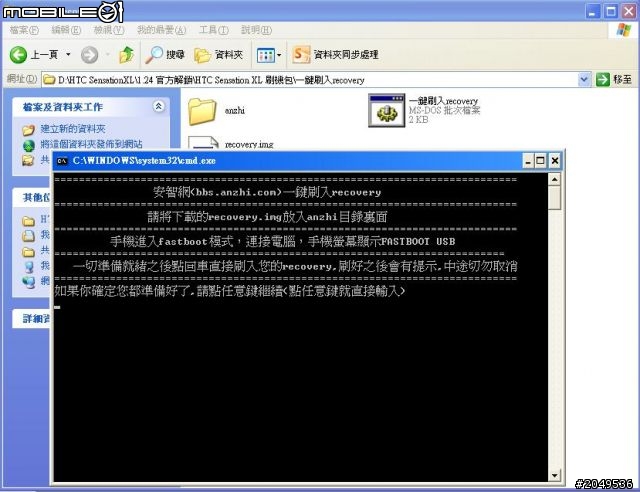Expand the address bar dropdown arrow
The width and height of the screenshot is (640, 492).
pos(584,80)
